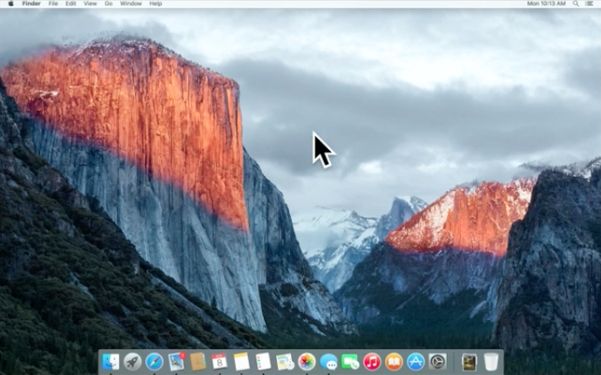Open Mail stamp icon with red badge
The width and height of the screenshot is (601, 375).
pyautogui.click(x=176, y=362)
